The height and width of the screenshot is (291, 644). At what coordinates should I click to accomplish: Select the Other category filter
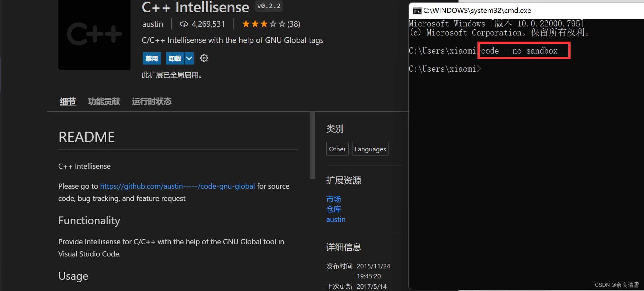pos(337,149)
